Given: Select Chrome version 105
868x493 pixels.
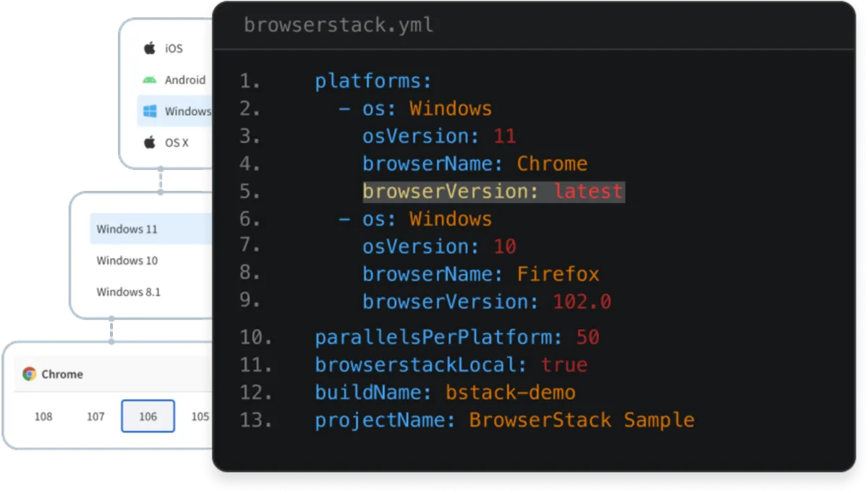Looking at the screenshot, I should 200,416.
